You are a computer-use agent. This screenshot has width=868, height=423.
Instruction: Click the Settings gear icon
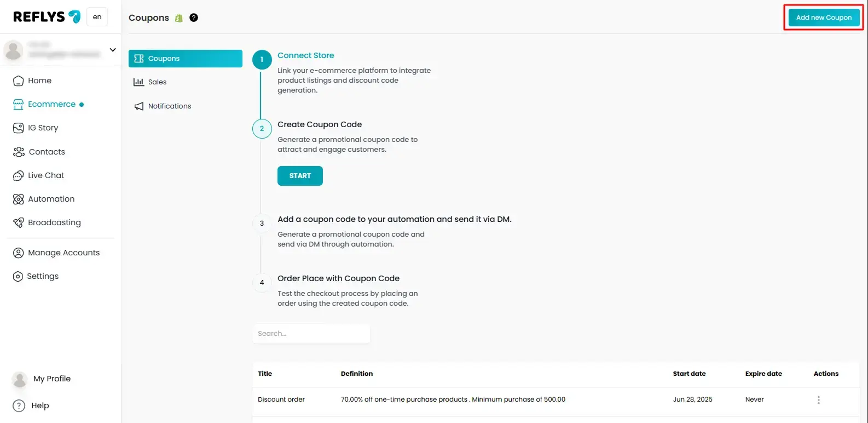point(19,277)
